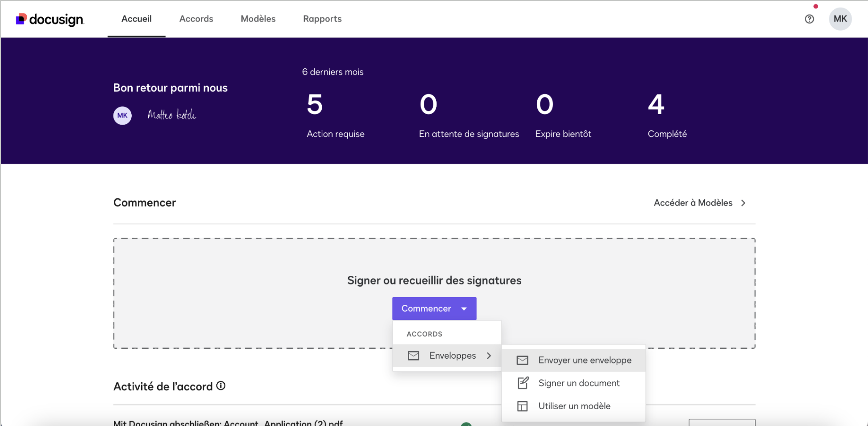Viewport: 868px width, 426px height.
Task: Click the Activité de l'accord heading
Action: click(163, 386)
